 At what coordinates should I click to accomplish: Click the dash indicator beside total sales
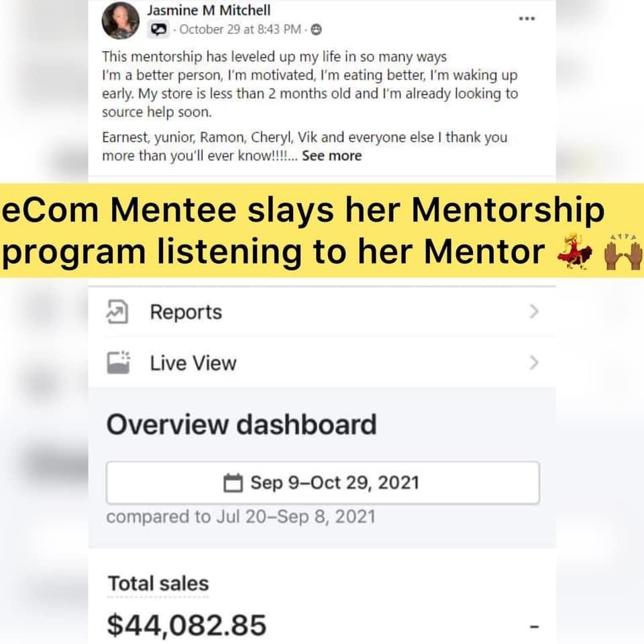[x=534, y=627]
